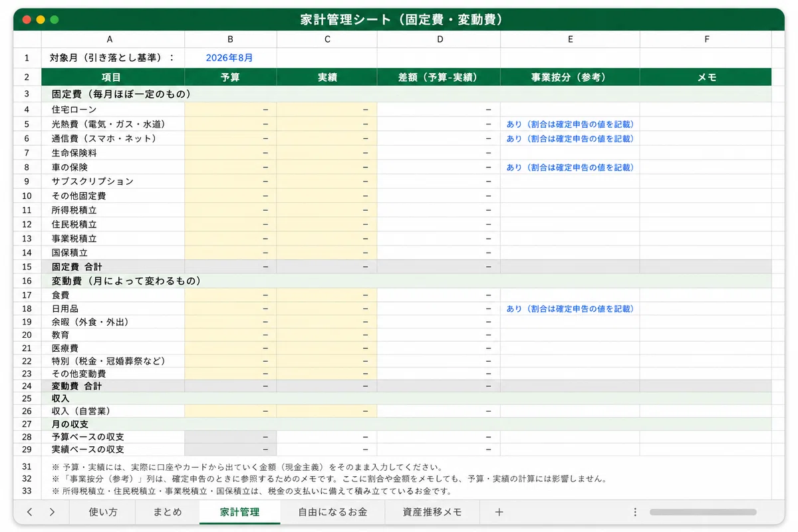Click the 実績 column header cell
Viewport: 798px width, 532px height.
click(327, 77)
